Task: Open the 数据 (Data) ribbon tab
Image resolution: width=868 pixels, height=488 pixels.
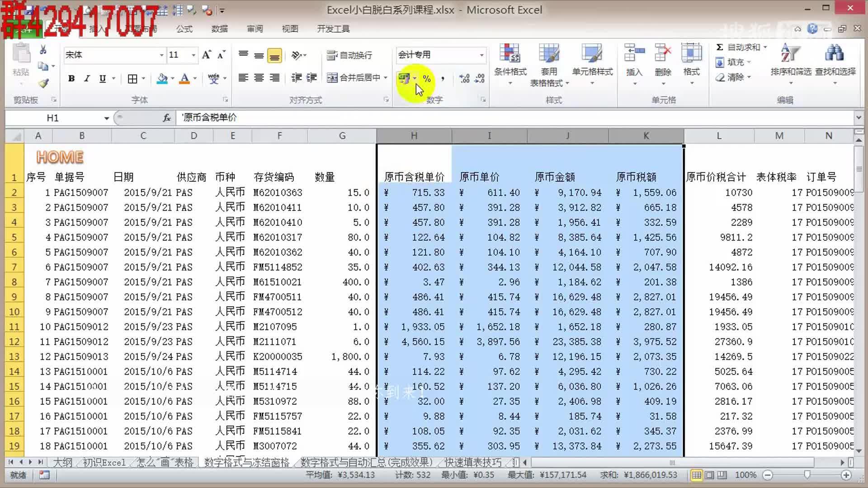Action: (219, 29)
